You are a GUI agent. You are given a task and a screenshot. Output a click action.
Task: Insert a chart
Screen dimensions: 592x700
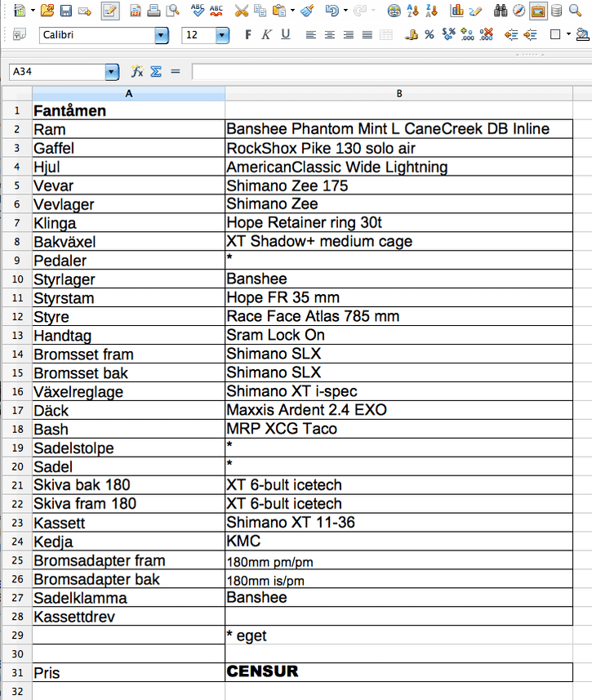click(x=456, y=11)
